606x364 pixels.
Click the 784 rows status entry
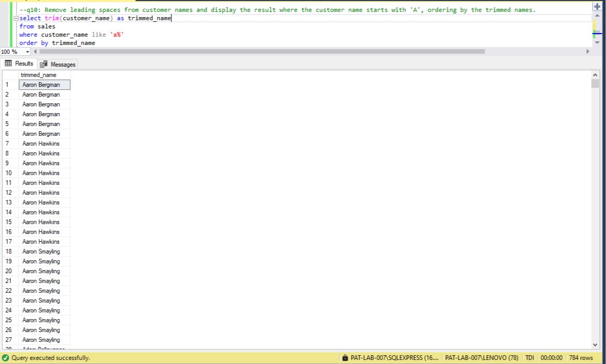(x=581, y=358)
